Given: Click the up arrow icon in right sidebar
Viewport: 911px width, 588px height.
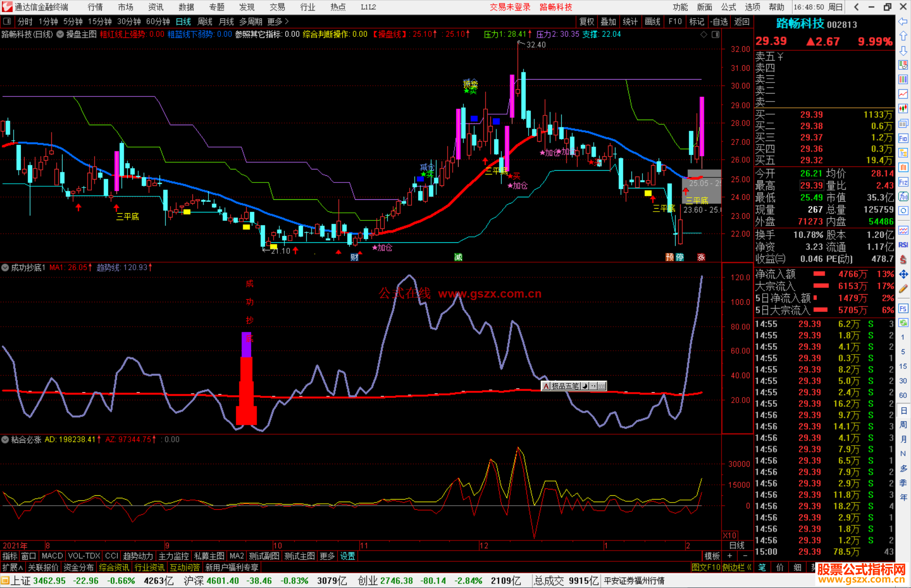Looking at the screenshot, I should 903,36.
